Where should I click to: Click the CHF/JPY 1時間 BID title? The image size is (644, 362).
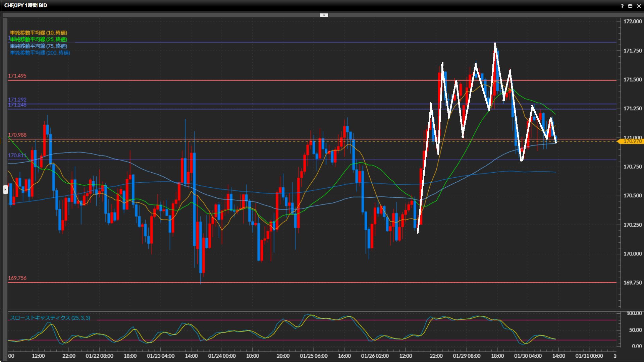pyautogui.click(x=26, y=5)
